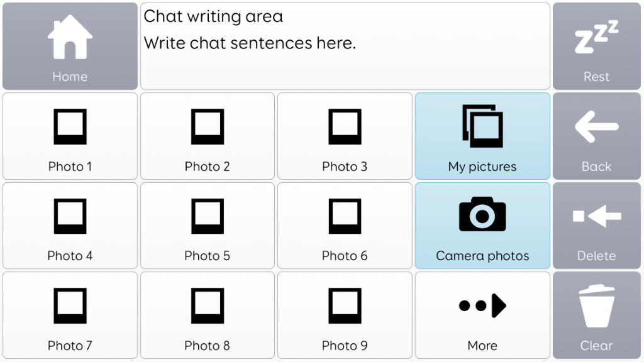Viewport: 644px width, 362px height.
Task: Pick Photo 3 from grid
Action: point(345,136)
